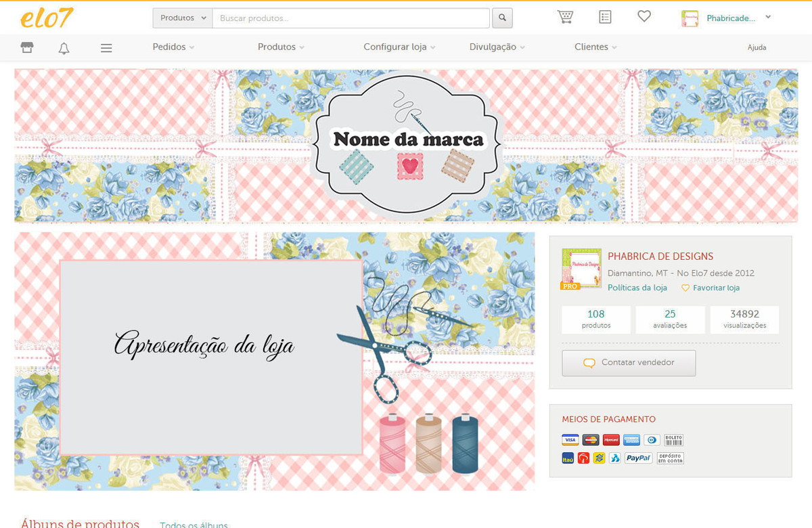Open the shopping cart
Screen dimensions: 812x528
point(565,17)
